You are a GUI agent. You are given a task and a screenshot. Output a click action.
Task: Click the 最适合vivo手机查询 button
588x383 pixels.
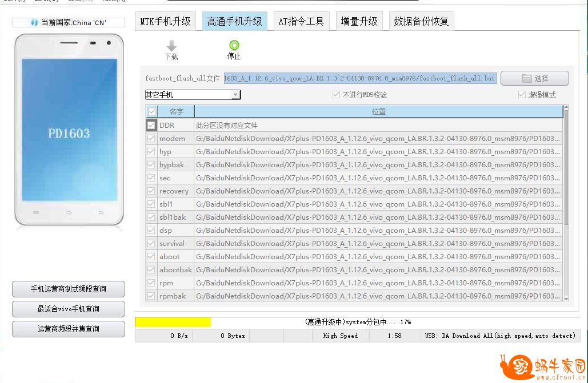(68, 309)
